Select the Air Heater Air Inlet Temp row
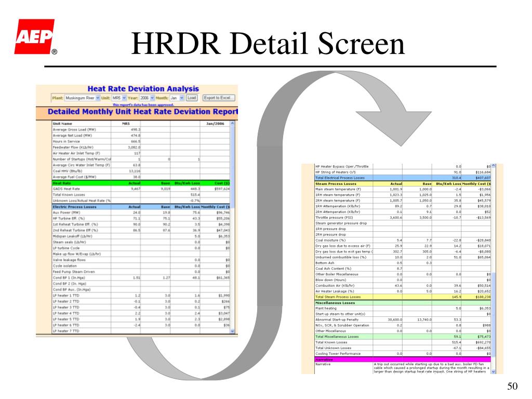 pos(141,153)
